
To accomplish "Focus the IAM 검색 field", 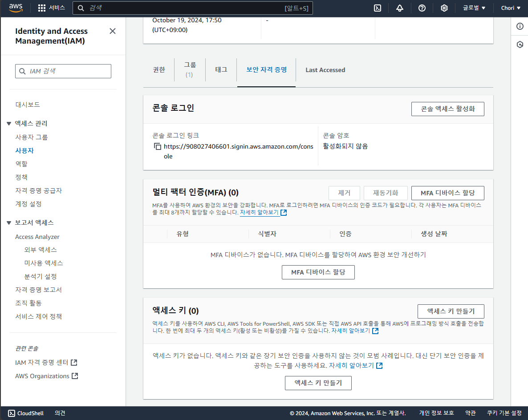I will (63, 71).
